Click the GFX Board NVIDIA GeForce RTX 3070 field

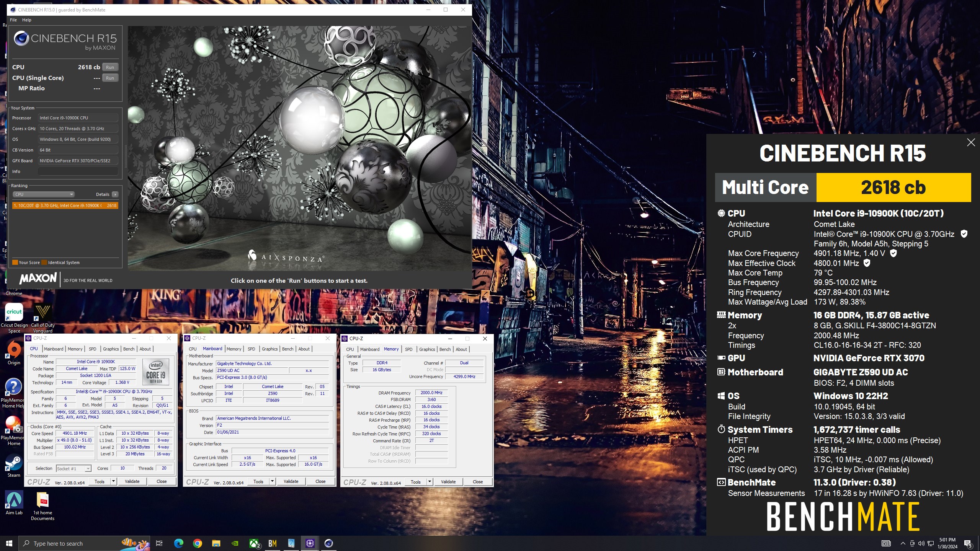point(78,161)
